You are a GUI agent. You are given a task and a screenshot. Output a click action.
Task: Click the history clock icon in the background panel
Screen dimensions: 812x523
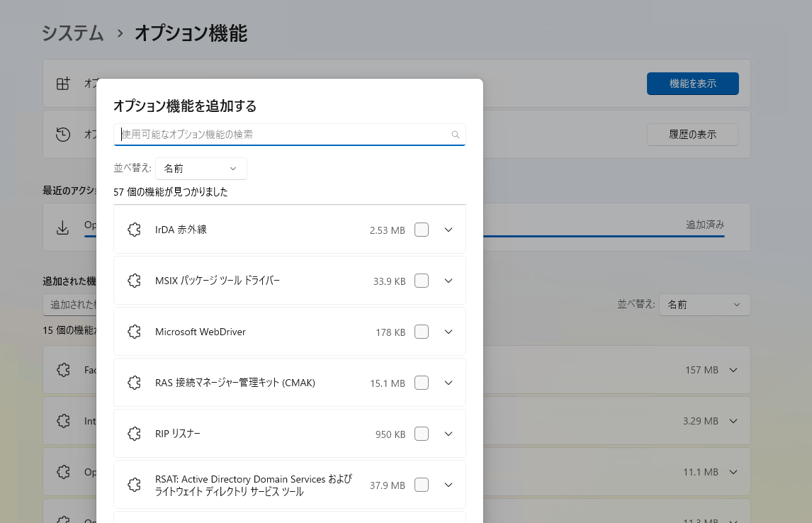pos(62,134)
